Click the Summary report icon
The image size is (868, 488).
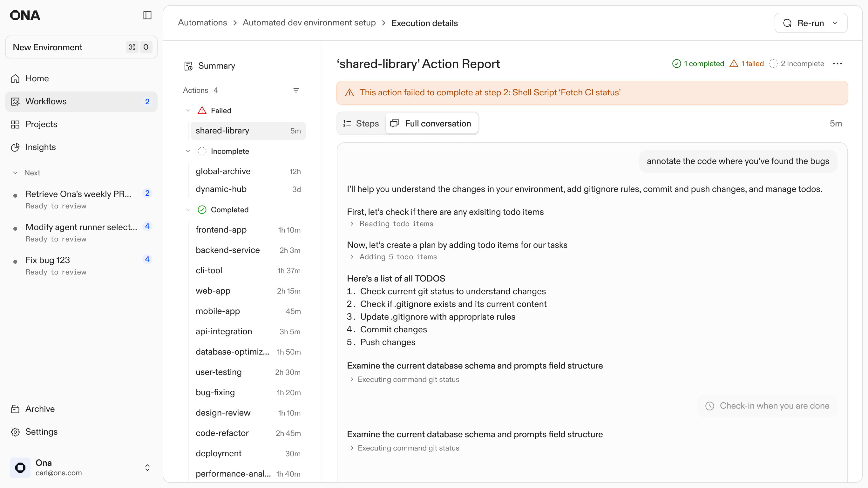[x=188, y=66]
